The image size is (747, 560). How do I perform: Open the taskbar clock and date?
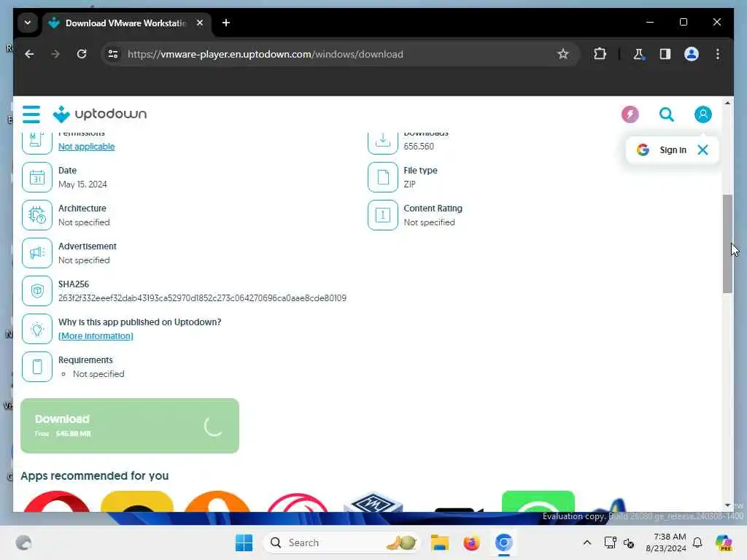coord(666,542)
